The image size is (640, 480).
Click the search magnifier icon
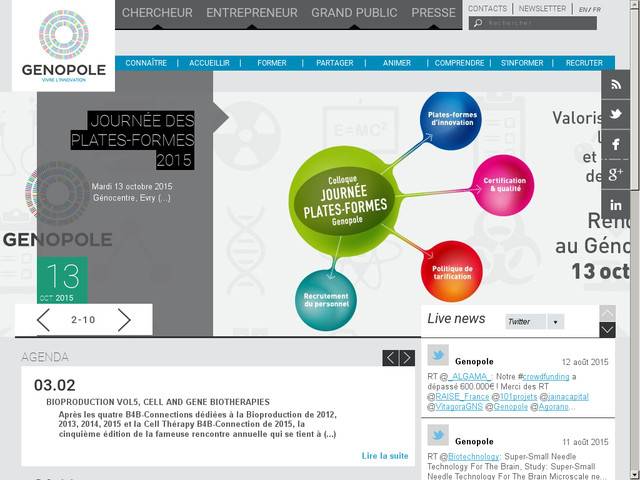(478, 23)
